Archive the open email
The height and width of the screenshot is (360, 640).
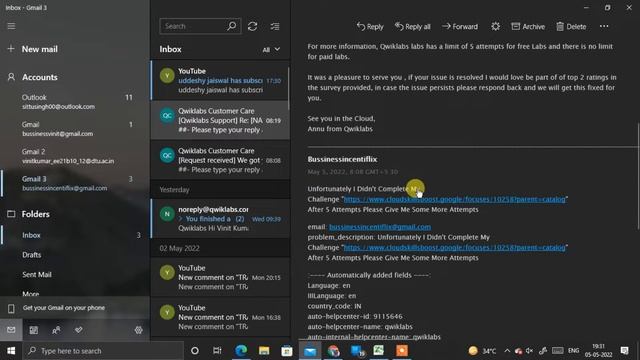[528, 27]
